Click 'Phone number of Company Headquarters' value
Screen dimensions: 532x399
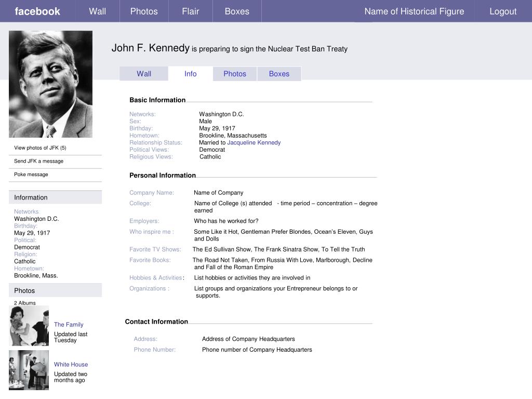pyautogui.click(x=257, y=350)
